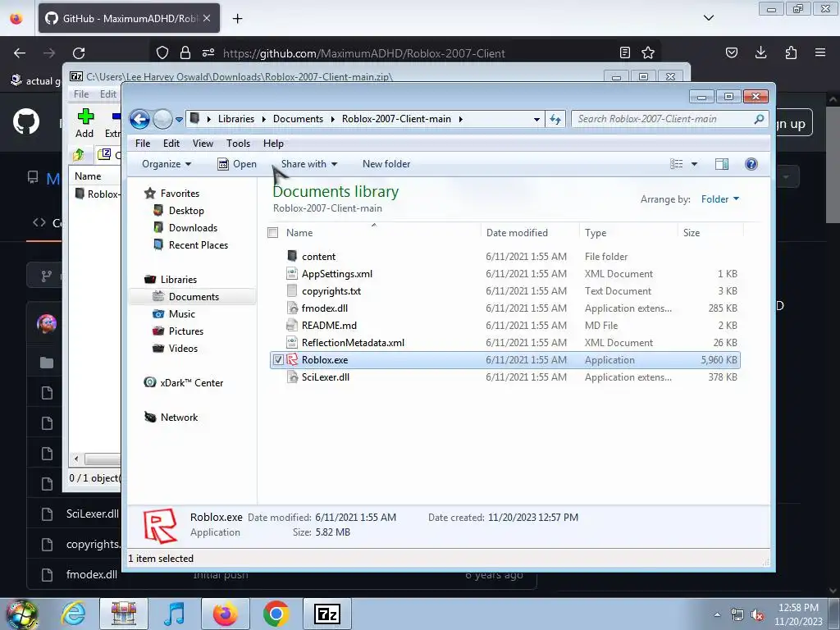Image resolution: width=840 pixels, height=630 pixels.
Task: Click the Add button in 7-Zip window
Action: [x=84, y=124]
